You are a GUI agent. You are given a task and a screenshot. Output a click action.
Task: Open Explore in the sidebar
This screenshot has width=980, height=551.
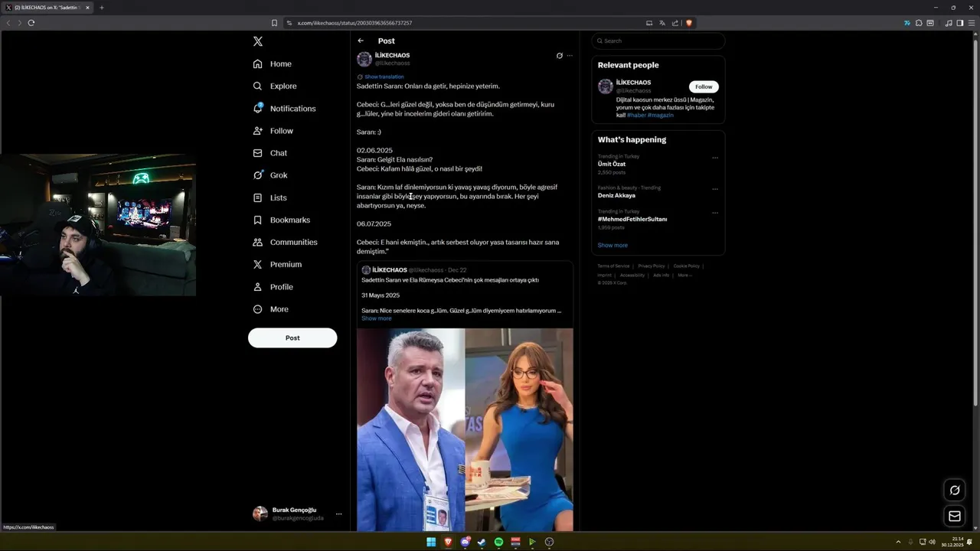tap(274, 86)
